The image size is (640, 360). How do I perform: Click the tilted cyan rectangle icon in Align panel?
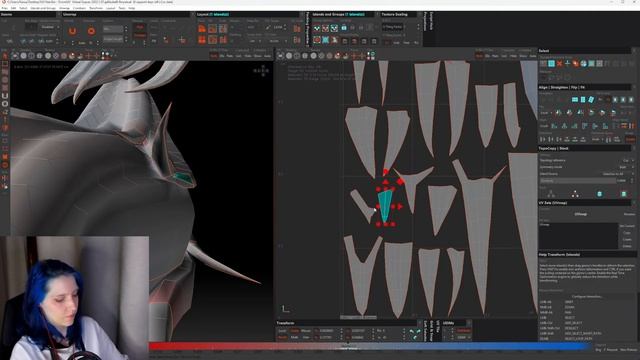(x=591, y=100)
